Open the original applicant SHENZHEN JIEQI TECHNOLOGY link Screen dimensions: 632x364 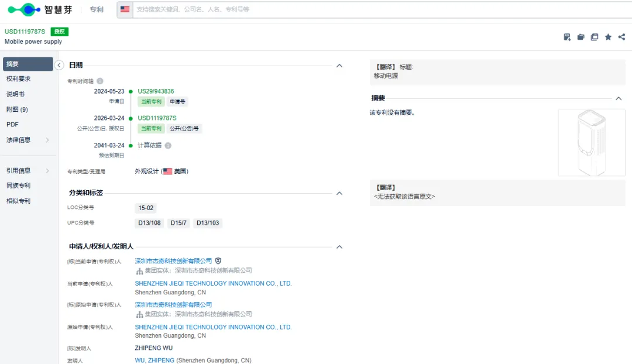coord(213,327)
